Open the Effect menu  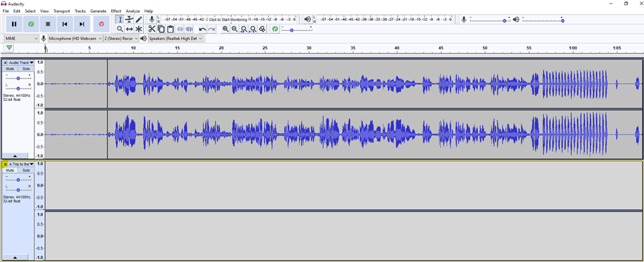click(x=116, y=11)
